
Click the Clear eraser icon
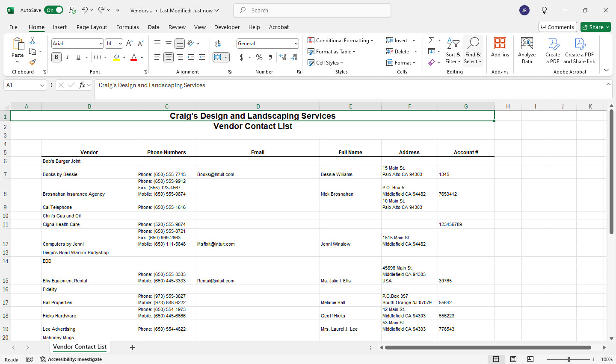click(x=432, y=62)
